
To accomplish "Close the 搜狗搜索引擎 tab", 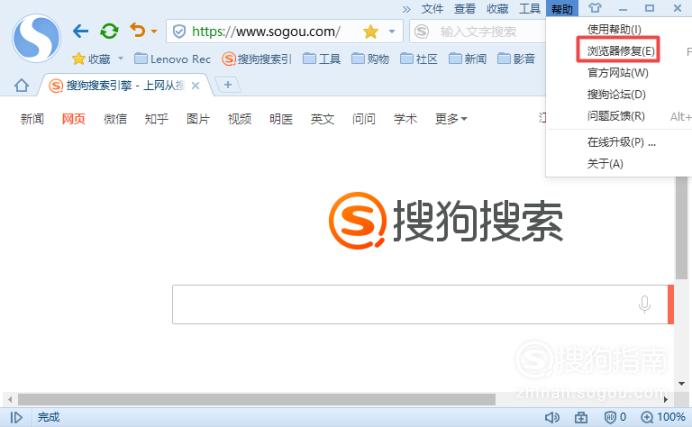I will [195, 86].
